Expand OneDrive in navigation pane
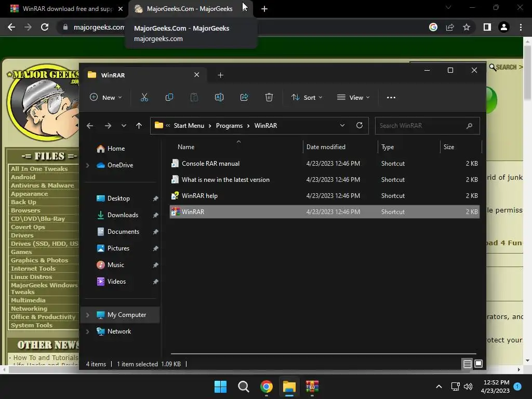Viewport: 532px width, 399px height. point(87,165)
